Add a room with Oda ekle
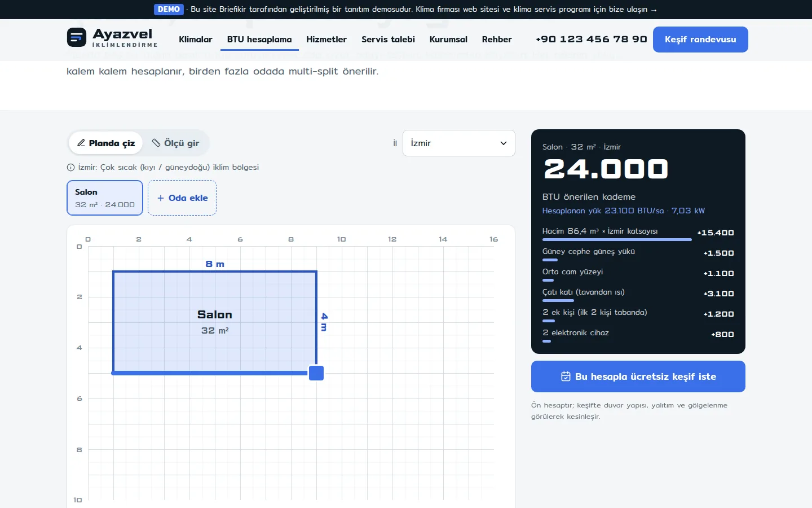Viewport: 812px width, 508px height. click(x=182, y=198)
